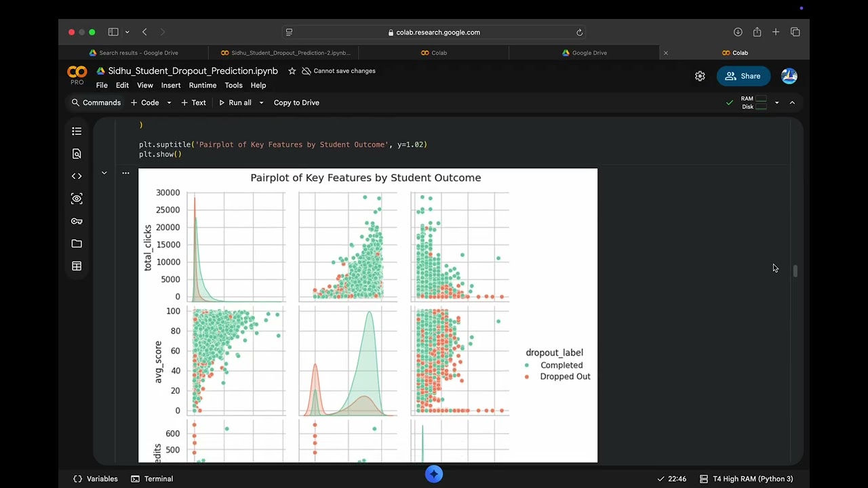Expand the Safari sidebar dropdown arrow
This screenshot has width=868, height=488.
pos(127,32)
